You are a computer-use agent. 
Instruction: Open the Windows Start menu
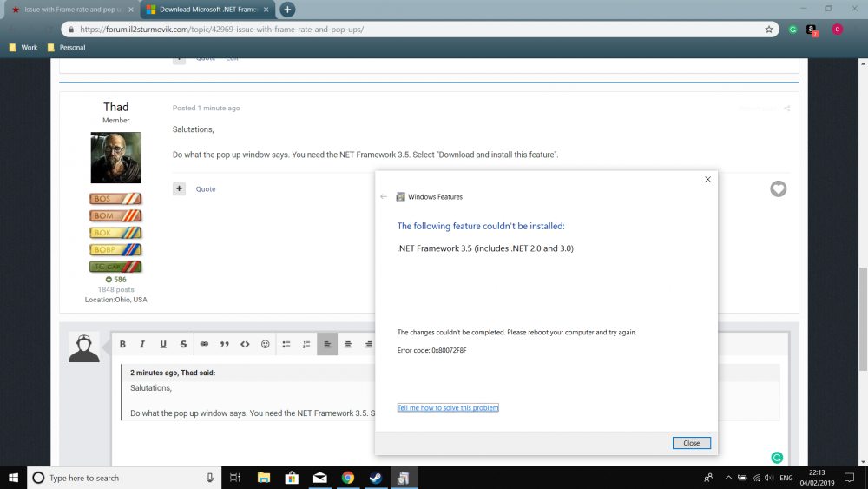tap(13, 478)
